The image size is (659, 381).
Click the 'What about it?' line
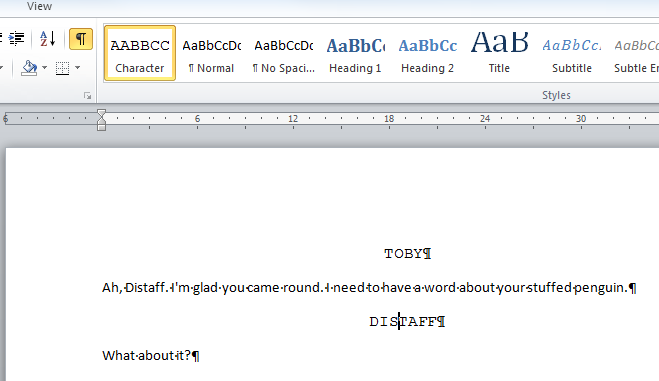point(151,356)
